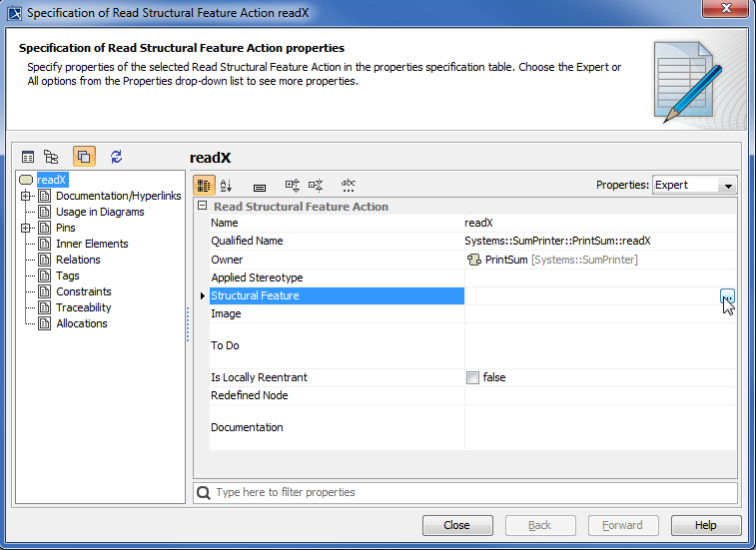Select Relations tree item

(78, 260)
